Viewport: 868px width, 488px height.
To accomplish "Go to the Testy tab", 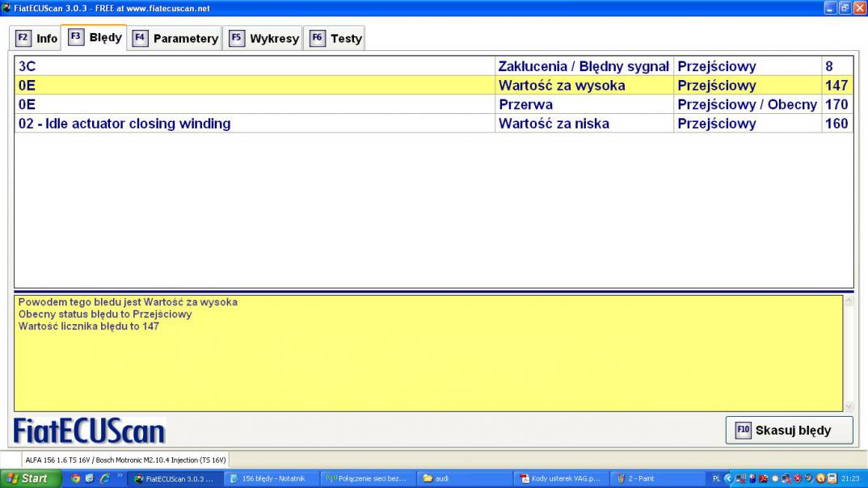I will coord(335,38).
